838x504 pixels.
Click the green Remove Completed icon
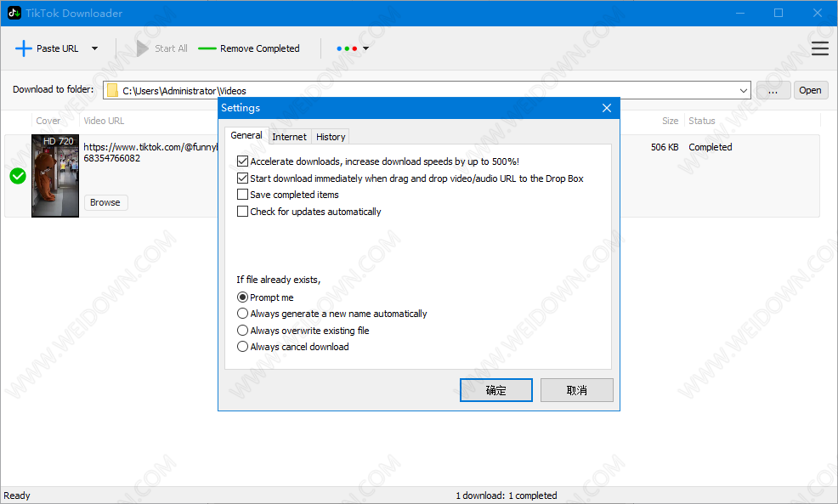click(x=207, y=48)
